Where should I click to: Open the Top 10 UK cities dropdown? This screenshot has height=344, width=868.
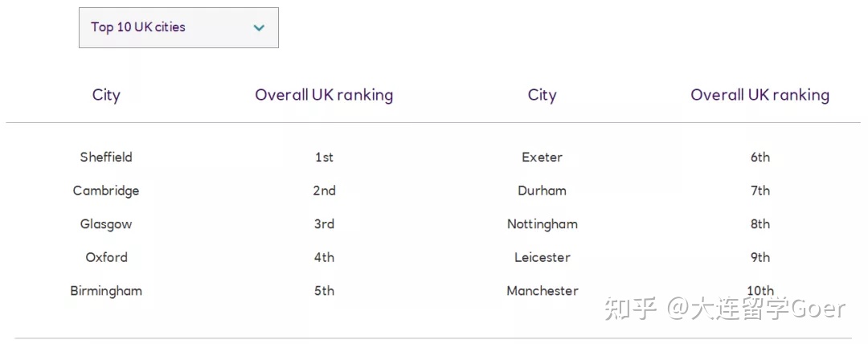click(178, 27)
